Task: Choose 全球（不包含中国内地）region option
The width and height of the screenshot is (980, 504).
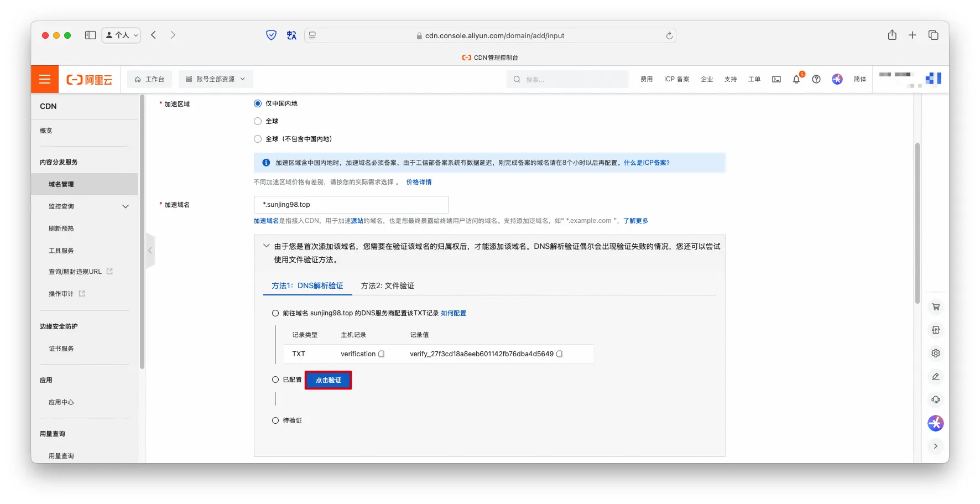Action: (x=258, y=139)
